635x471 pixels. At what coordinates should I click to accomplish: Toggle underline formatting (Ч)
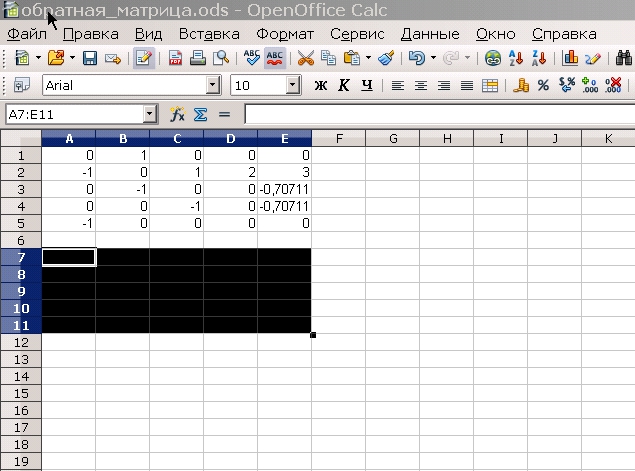pyautogui.click(x=367, y=86)
